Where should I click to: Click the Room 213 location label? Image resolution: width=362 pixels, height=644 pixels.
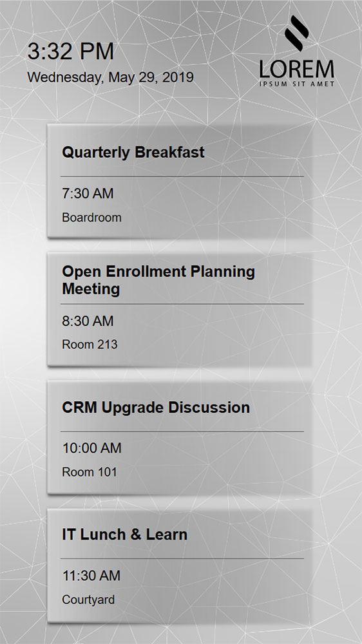pos(90,344)
